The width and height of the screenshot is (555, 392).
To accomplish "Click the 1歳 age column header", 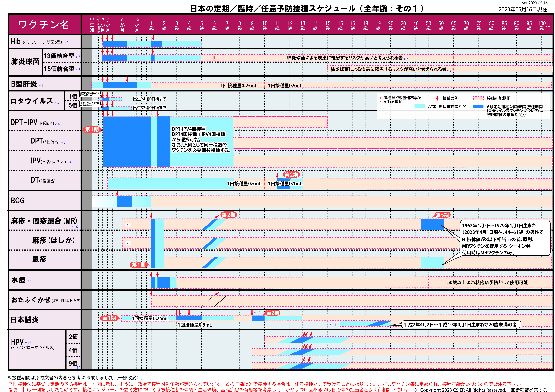I will coord(152,26).
